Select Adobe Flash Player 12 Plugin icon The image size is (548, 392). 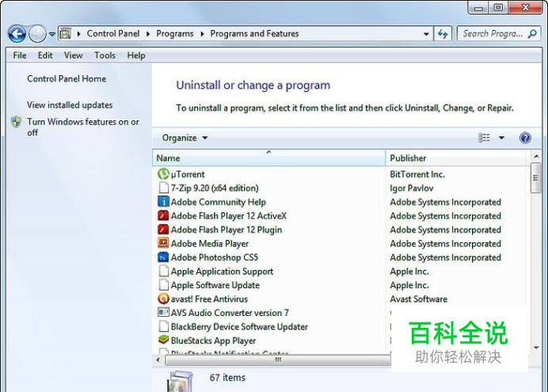coord(163,229)
